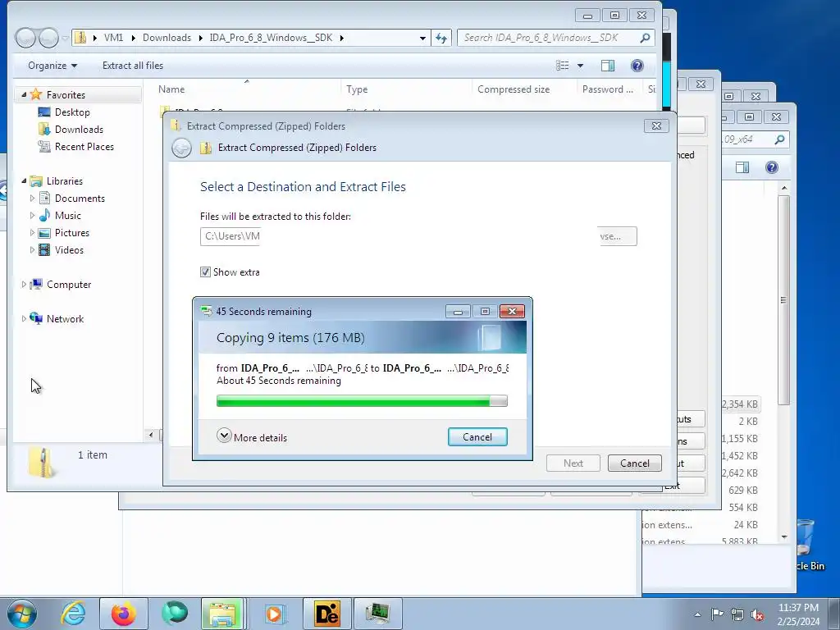
Task: Click preview pane icon in background window
Action: point(742,167)
